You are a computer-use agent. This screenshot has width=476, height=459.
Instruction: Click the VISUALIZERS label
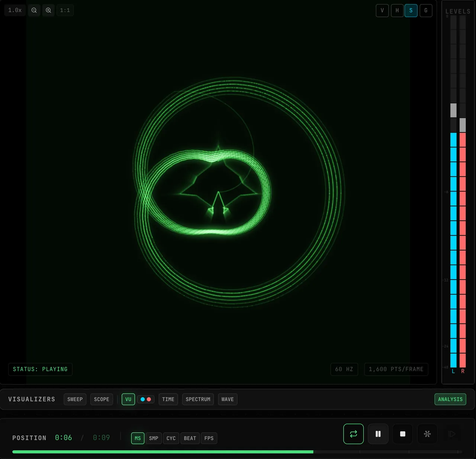pos(32,399)
